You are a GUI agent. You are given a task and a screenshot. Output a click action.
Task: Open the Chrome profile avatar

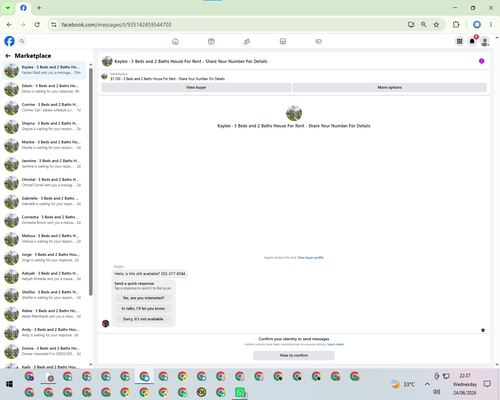(477, 25)
